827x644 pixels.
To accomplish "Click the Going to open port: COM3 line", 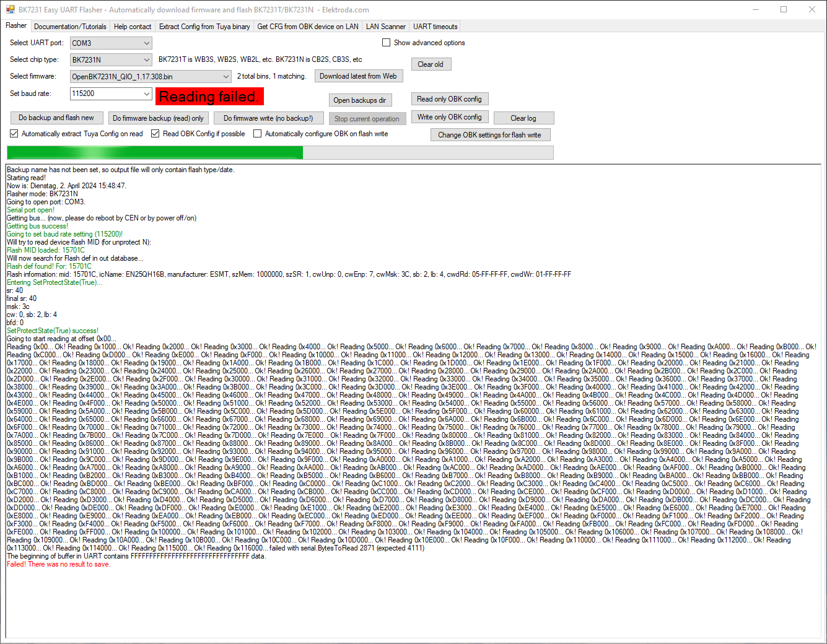I will 46,202.
